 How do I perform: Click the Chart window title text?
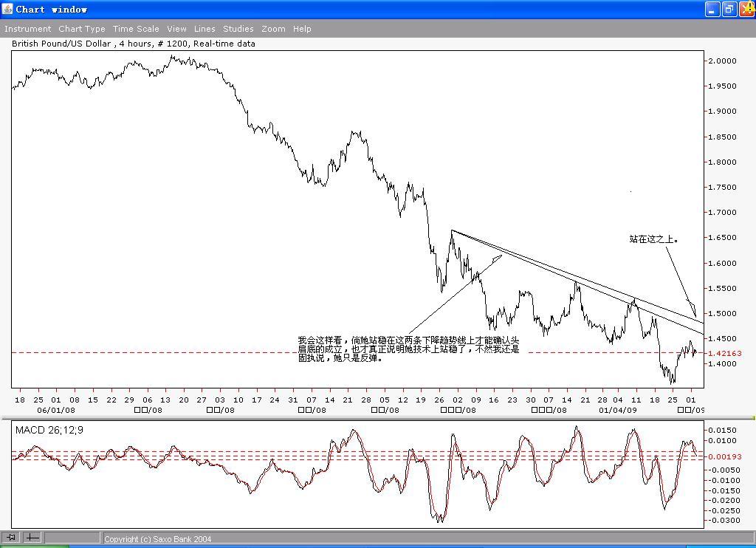click(x=52, y=10)
